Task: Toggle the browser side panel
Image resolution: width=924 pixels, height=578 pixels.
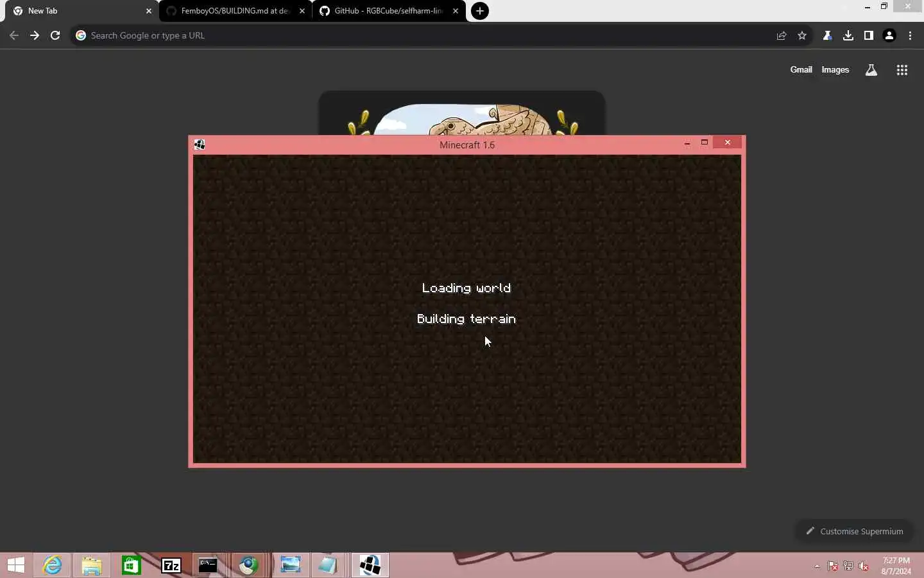Action: click(869, 36)
